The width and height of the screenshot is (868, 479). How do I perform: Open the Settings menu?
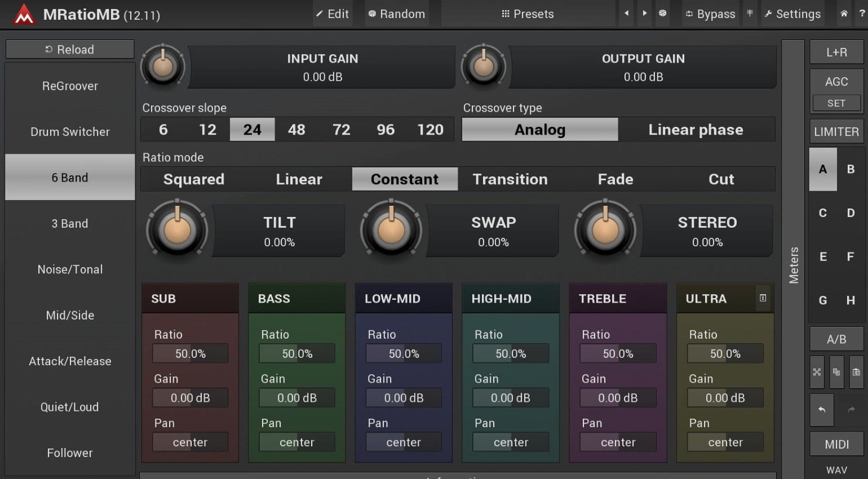(792, 14)
